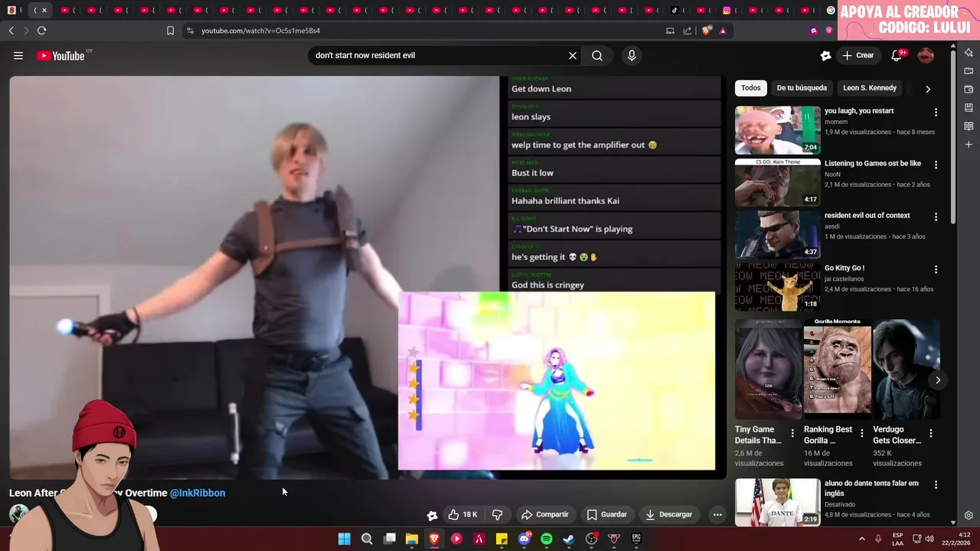
Task: Open Epic Games Launcher from taskbar
Action: tap(636, 539)
